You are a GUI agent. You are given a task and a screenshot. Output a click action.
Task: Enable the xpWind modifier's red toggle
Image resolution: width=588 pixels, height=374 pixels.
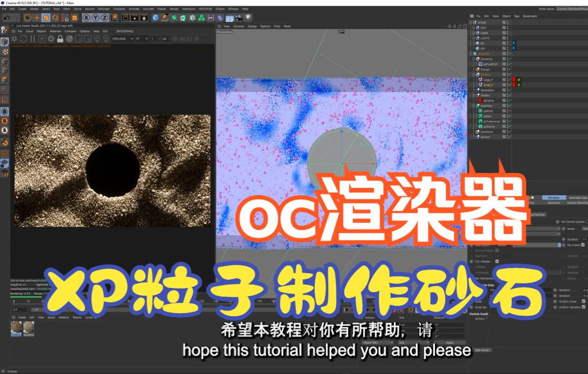tap(510, 111)
